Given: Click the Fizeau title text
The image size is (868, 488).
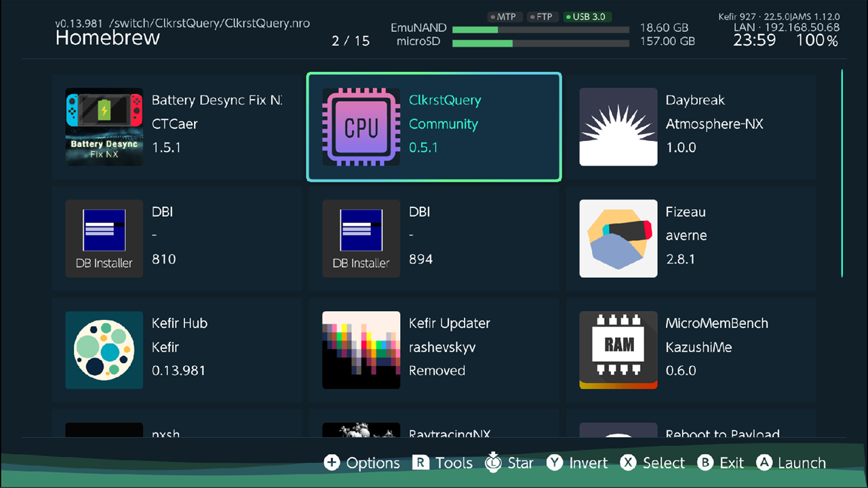Looking at the screenshot, I should [686, 212].
